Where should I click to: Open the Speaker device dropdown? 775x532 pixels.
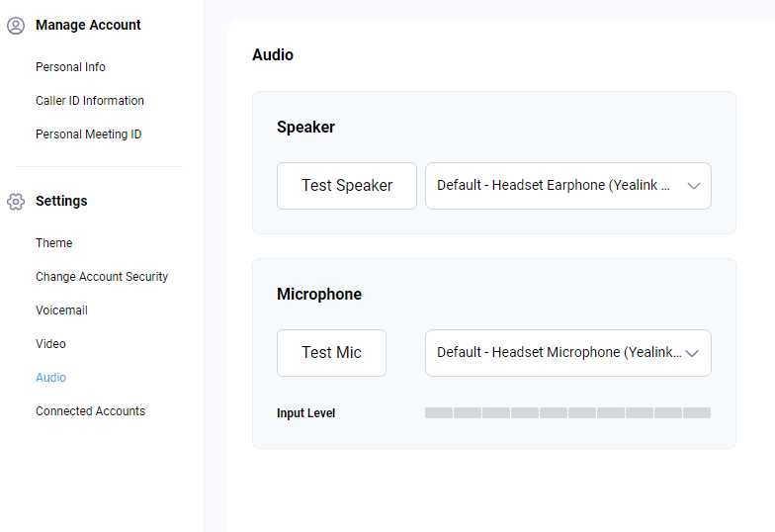click(567, 186)
